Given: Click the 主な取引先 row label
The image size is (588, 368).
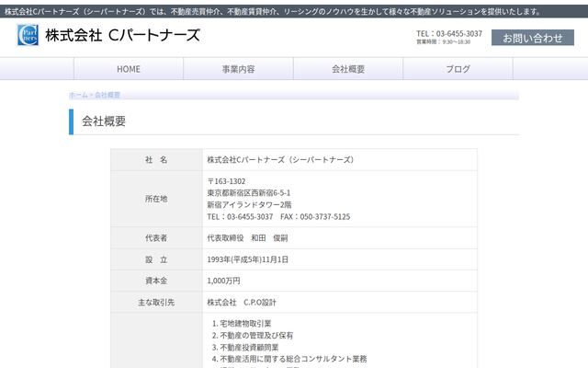Looking at the screenshot, I should click(156, 303).
